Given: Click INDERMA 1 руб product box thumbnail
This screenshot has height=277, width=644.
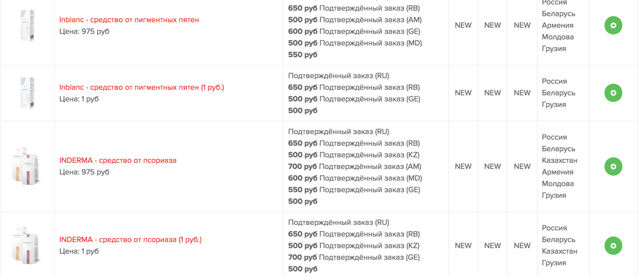Looking at the screenshot, I should (x=27, y=245).
